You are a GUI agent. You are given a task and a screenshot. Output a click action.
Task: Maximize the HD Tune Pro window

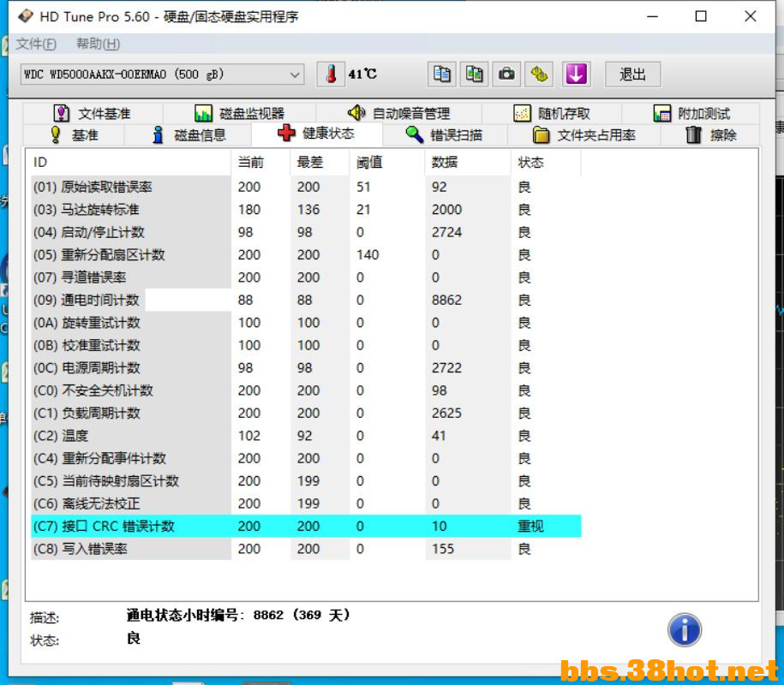701,16
